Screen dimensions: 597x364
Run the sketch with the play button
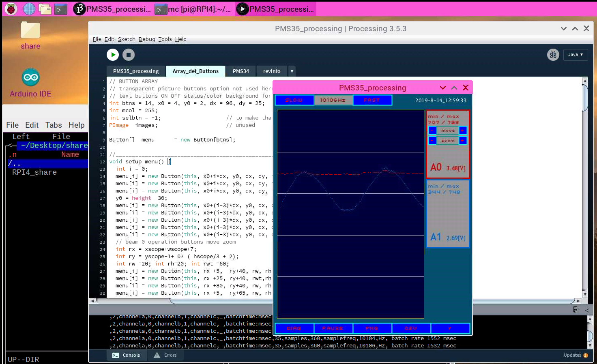coord(113,55)
